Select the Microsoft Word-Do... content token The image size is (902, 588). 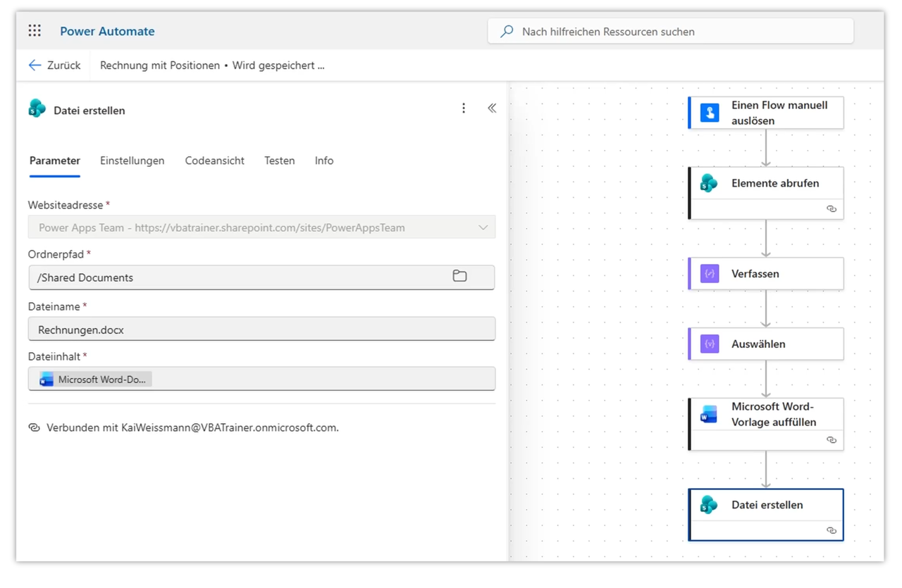pyautogui.click(x=94, y=380)
